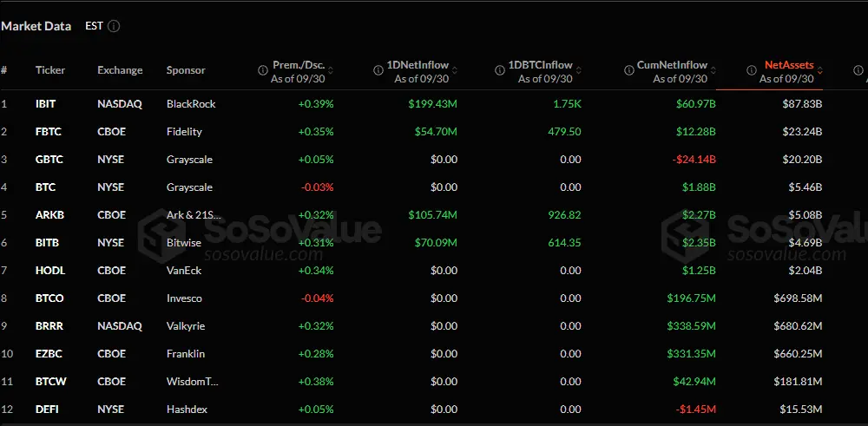Click info icon beside CumNetInflow header

(x=627, y=70)
